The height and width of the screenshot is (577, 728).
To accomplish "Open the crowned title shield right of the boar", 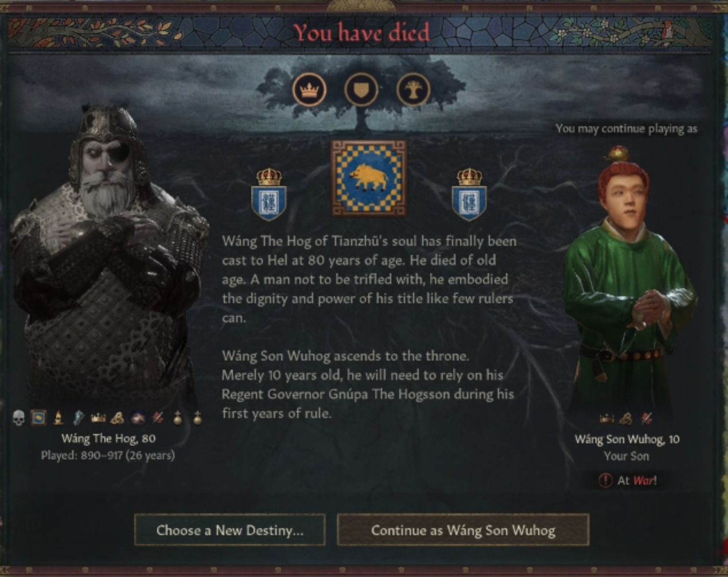I will 469,194.
